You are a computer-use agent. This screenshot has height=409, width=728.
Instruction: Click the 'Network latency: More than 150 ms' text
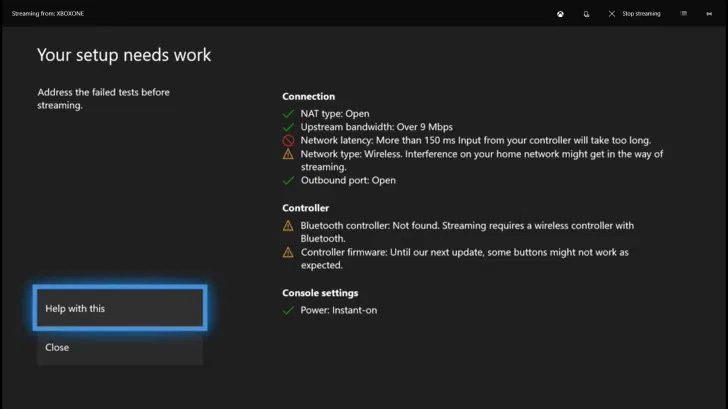[x=475, y=141]
